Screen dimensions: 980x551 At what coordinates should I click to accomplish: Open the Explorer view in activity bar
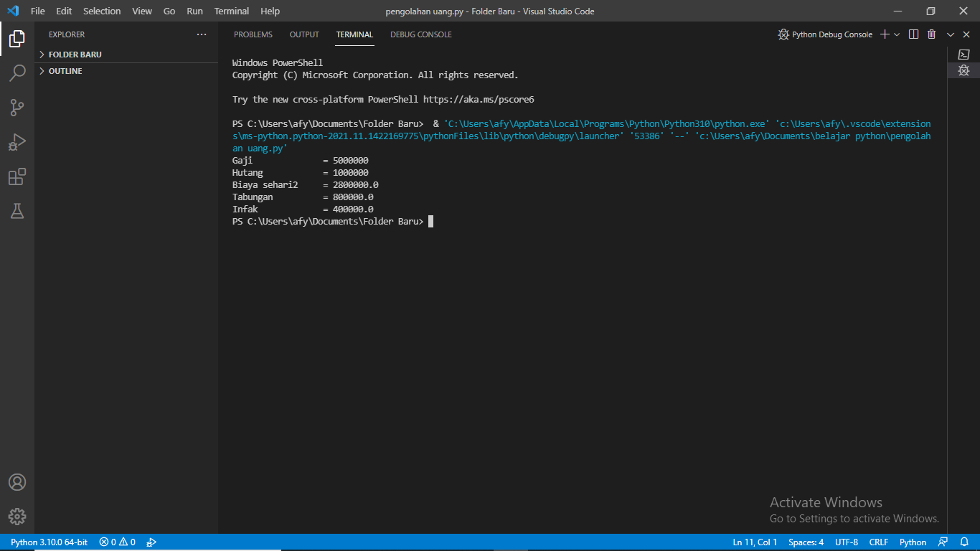tap(17, 39)
